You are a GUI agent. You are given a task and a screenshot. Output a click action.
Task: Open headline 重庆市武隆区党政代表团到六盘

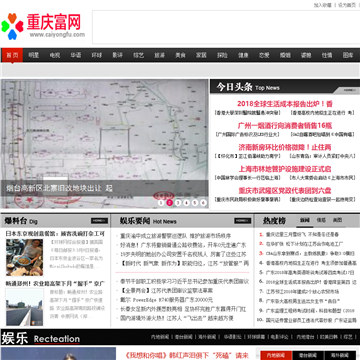point(285,191)
